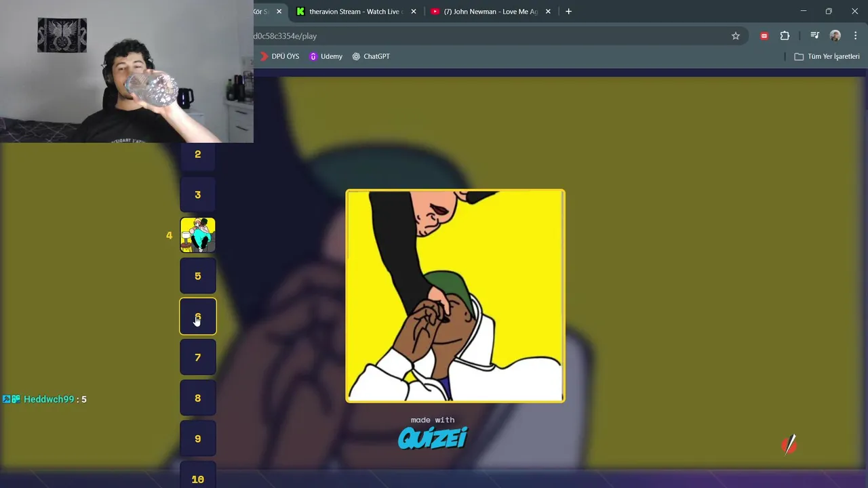This screenshot has width=868, height=488.
Task: Close the John Newman YouTube tab
Action: (x=548, y=12)
